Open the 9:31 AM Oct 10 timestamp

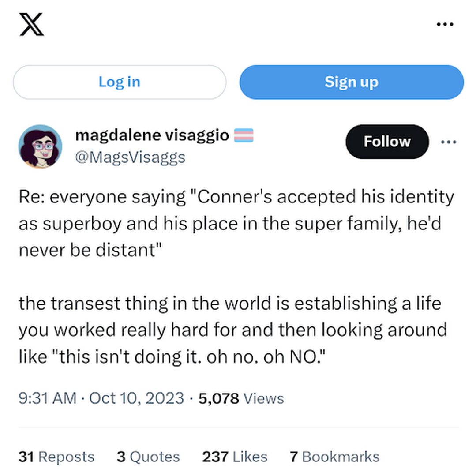[101, 398]
